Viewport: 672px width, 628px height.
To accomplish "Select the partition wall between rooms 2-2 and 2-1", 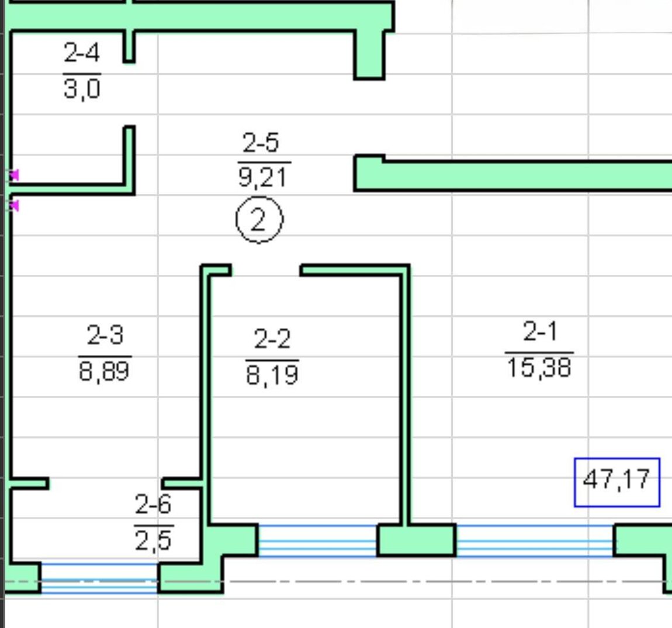I will (x=405, y=398).
